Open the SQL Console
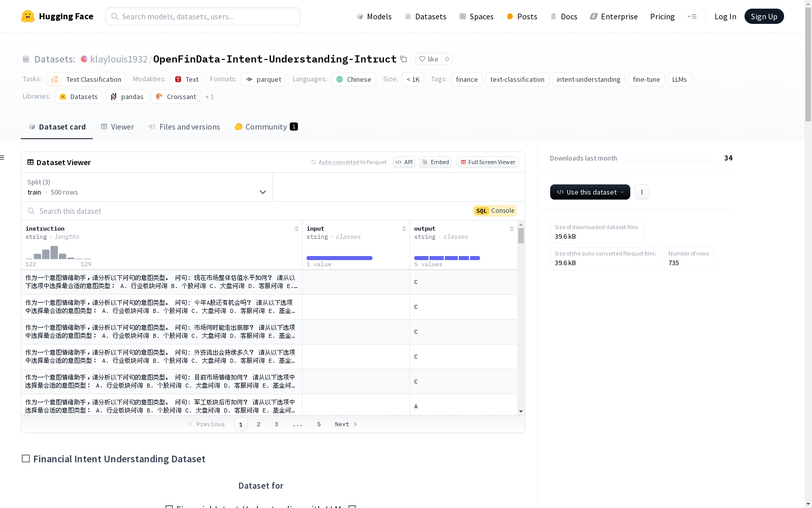 pos(495,211)
